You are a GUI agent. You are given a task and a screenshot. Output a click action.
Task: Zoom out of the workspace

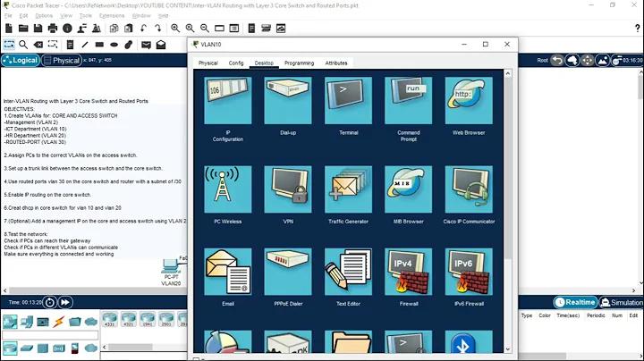[x=205, y=29]
